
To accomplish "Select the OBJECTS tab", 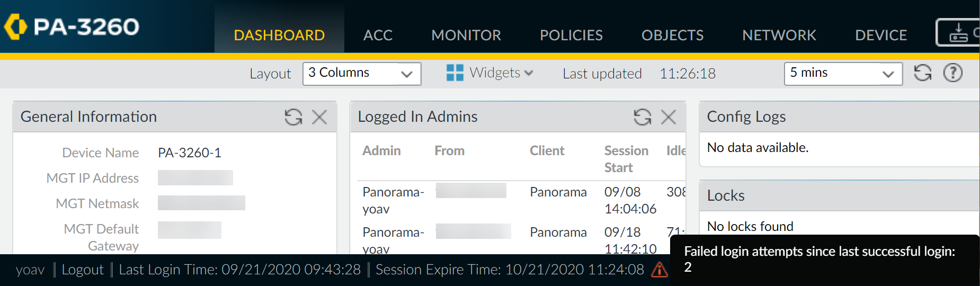I will click(672, 35).
